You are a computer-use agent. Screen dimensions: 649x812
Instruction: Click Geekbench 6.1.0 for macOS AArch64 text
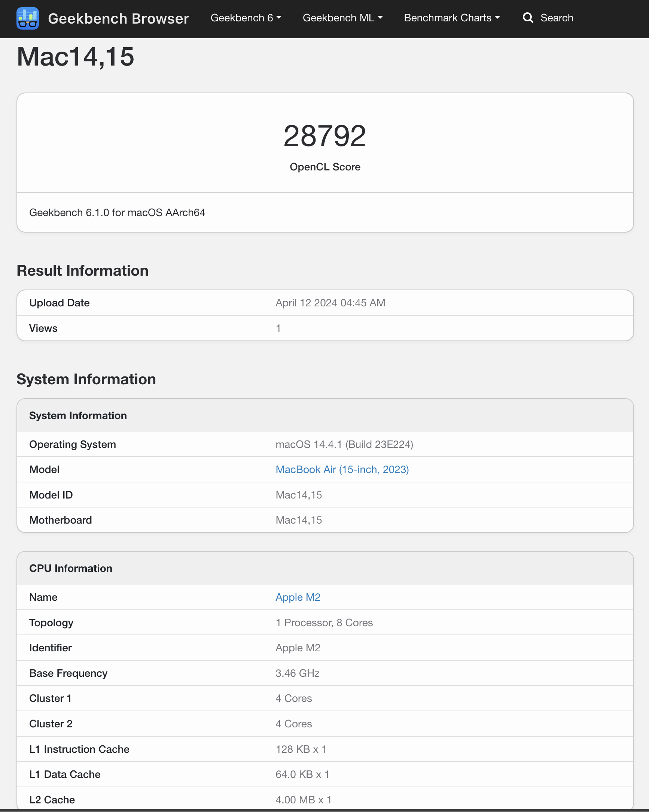(117, 212)
